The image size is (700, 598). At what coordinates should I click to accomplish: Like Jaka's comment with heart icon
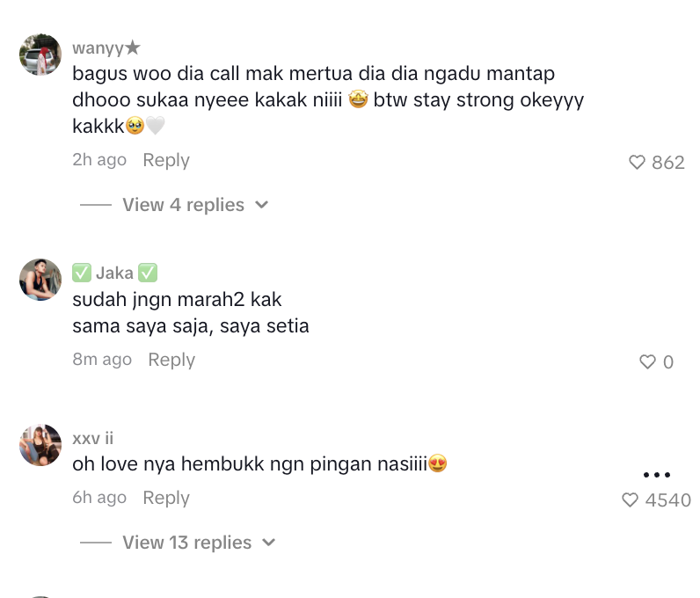click(647, 362)
